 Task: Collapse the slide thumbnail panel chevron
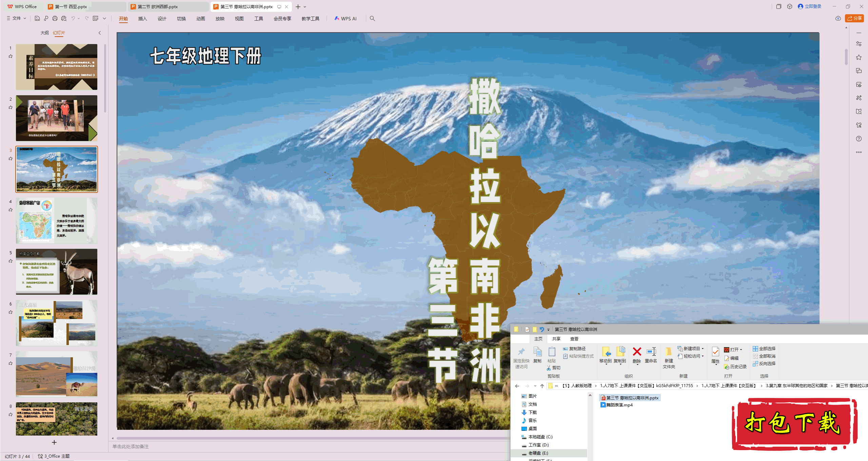click(100, 33)
